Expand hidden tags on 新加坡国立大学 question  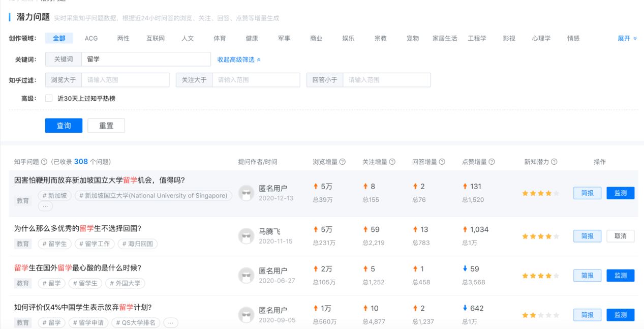pos(45,206)
